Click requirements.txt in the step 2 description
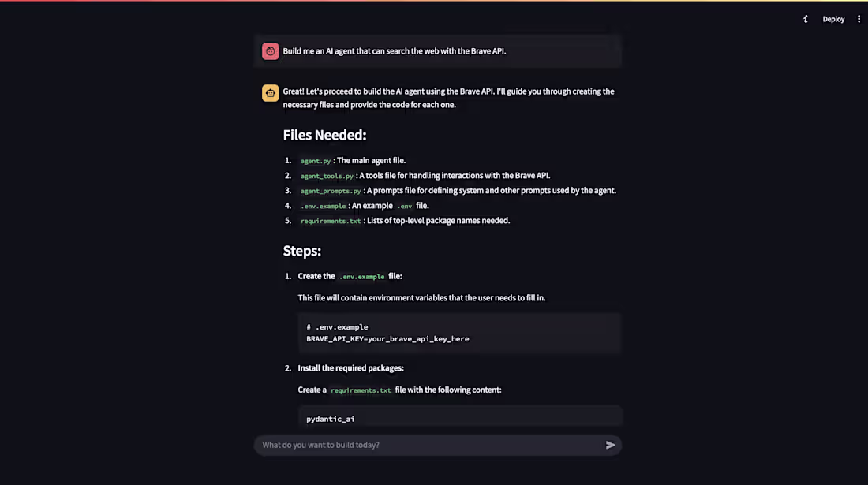Screen dimensions: 868x485 pyautogui.click(x=361, y=390)
